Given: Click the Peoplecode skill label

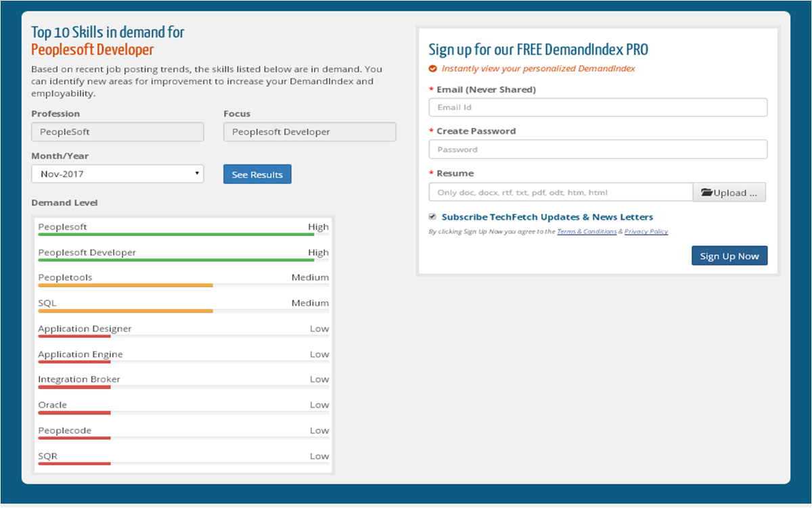Looking at the screenshot, I should [x=64, y=431].
